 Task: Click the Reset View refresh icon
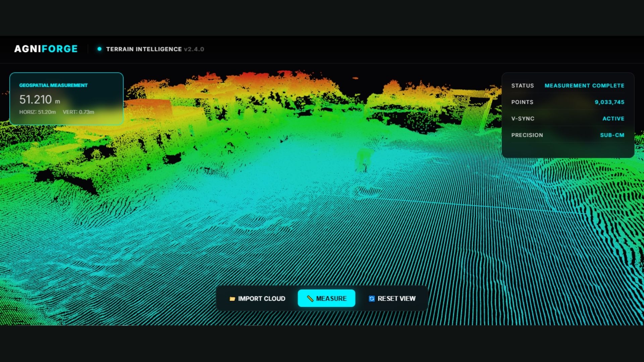click(x=371, y=298)
